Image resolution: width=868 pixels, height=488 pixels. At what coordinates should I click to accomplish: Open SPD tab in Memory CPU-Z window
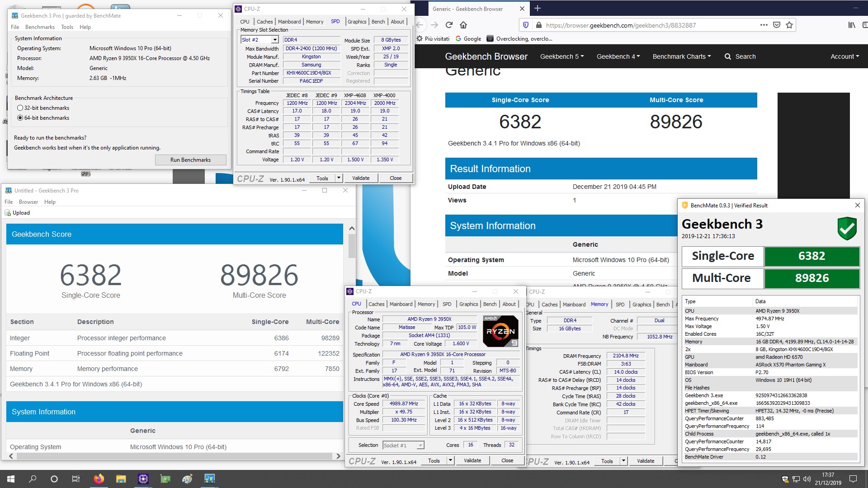click(620, 305)
